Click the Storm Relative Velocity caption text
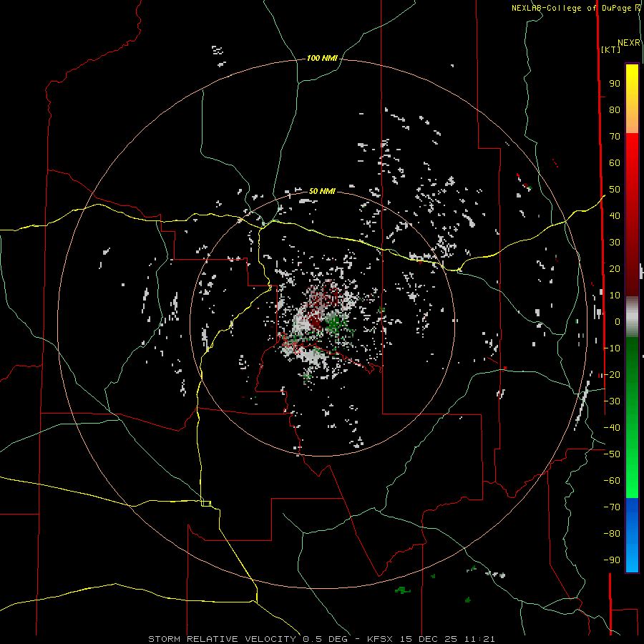Viewport: 644px width, 644px height. (x=321, y=639)
